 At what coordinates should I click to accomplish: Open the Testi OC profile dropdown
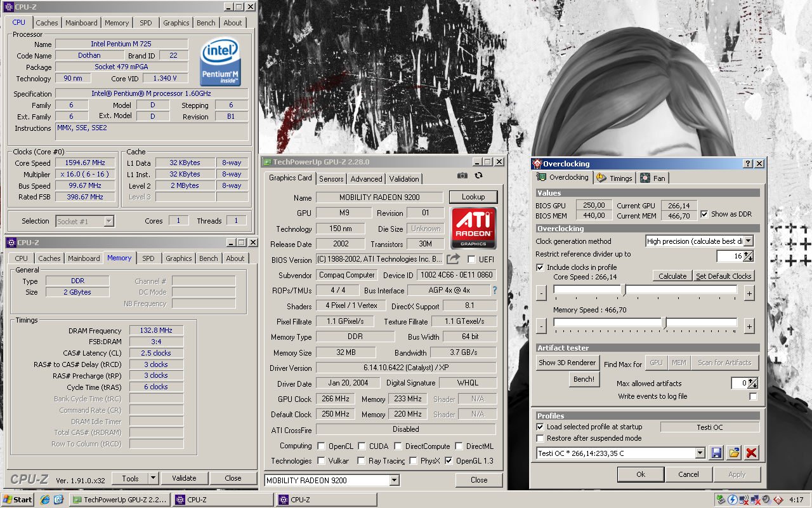point(700,453)
